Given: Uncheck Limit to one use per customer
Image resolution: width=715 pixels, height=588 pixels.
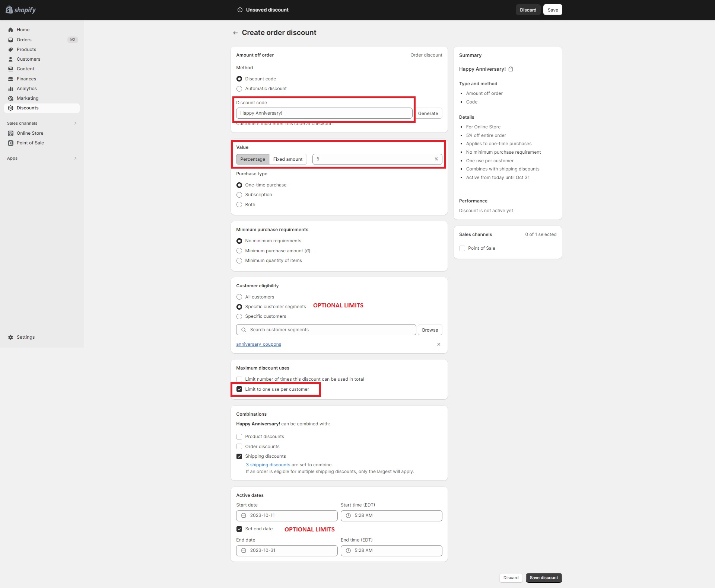Looking at the screenshot, I should click(x=239, y=389).
